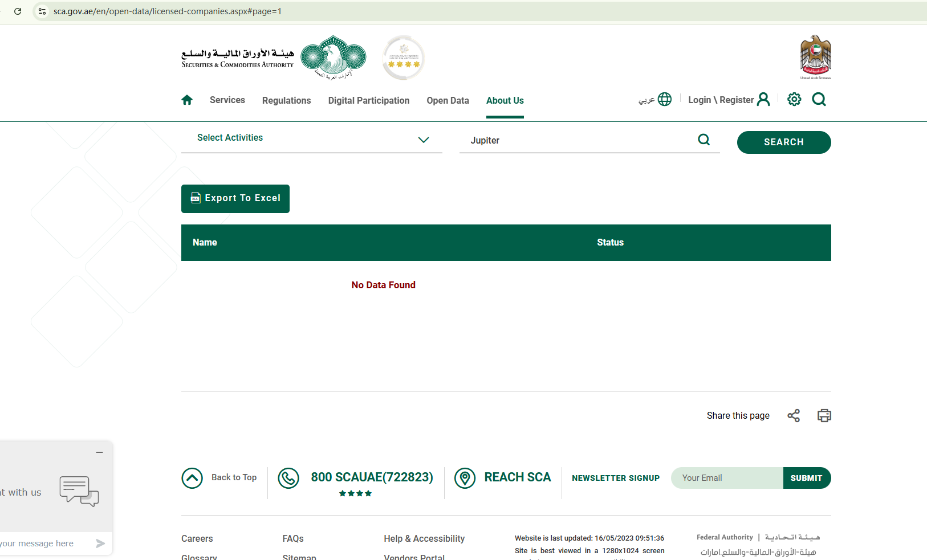The height and width of the screenshot is (560, 927).
Task: Minimize the chat widget
Action: [99, 452]
